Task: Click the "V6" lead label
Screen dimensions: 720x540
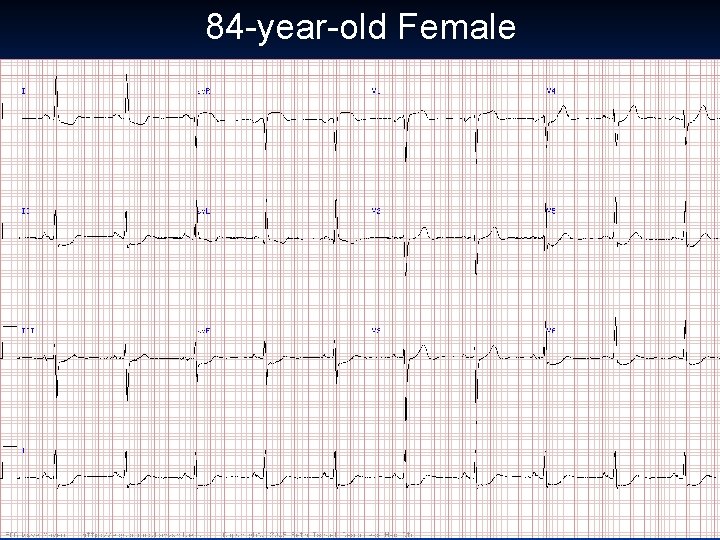Action: click(x=551, y=330)
